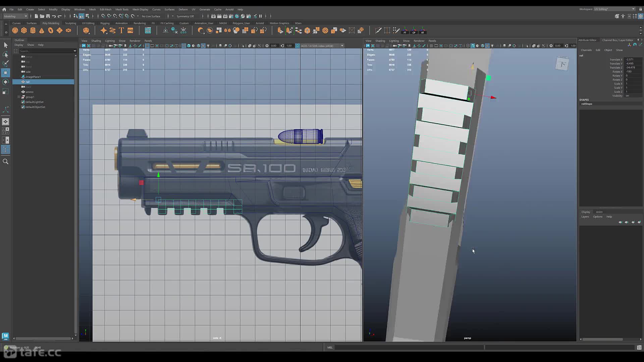Create a polygon plane from shelf

pyautogui.click(x=59, y=31)
